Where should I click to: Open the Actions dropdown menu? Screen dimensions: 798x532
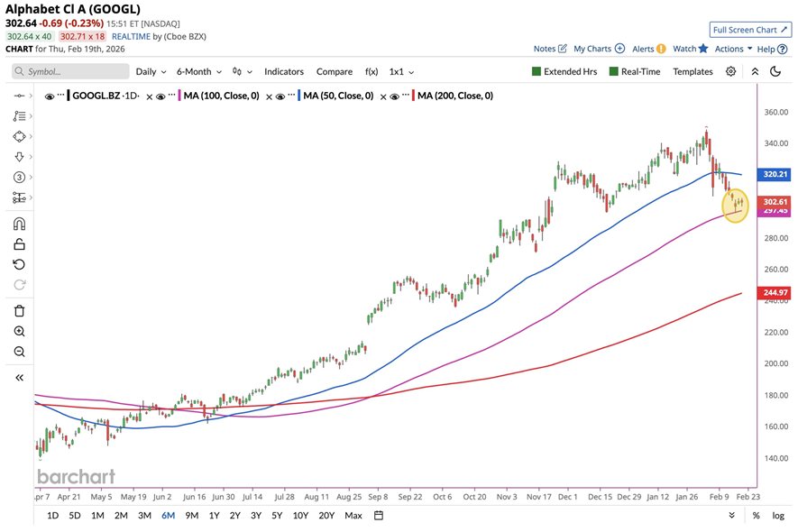[x=733, y=49]
